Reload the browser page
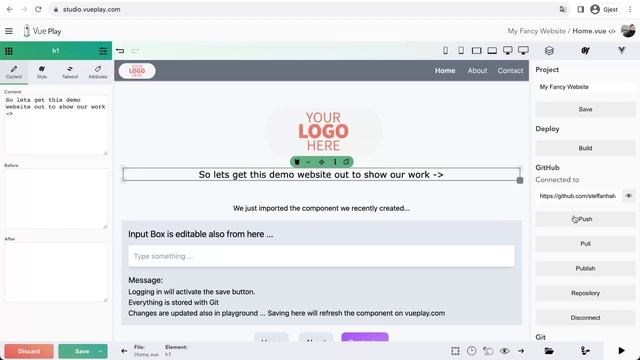640x360 pixels. [x=38, y=9]
